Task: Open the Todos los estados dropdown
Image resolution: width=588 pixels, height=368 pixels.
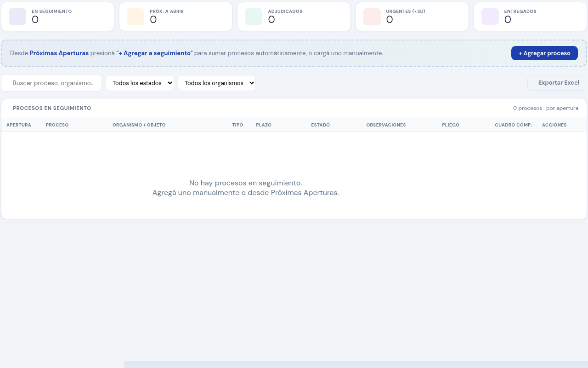Action: coord(140,83)
